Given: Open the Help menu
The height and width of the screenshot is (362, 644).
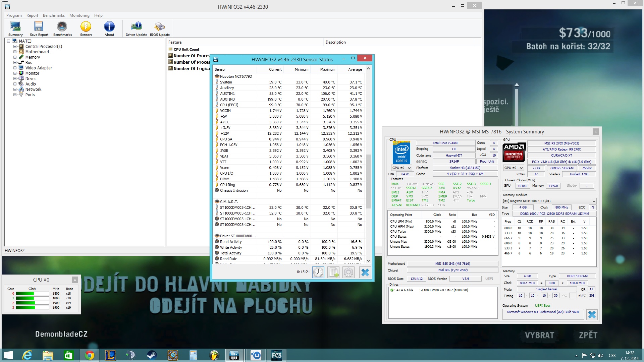Looking at the screenshot, I should point(98,15).
